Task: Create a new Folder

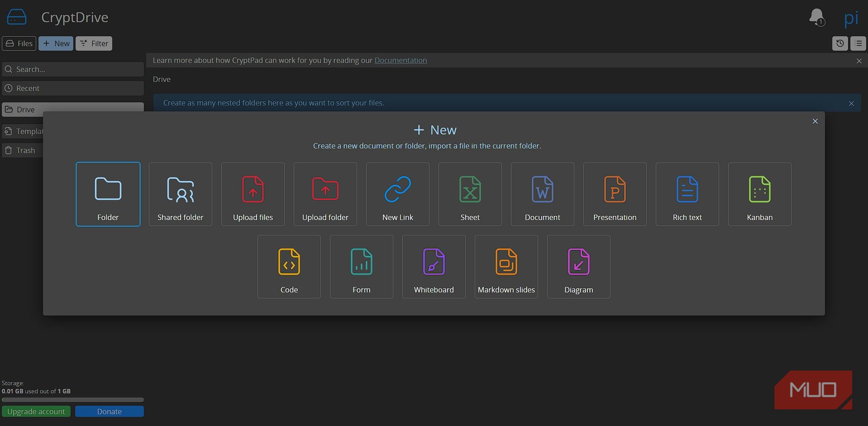Action: tap(108, 194)
